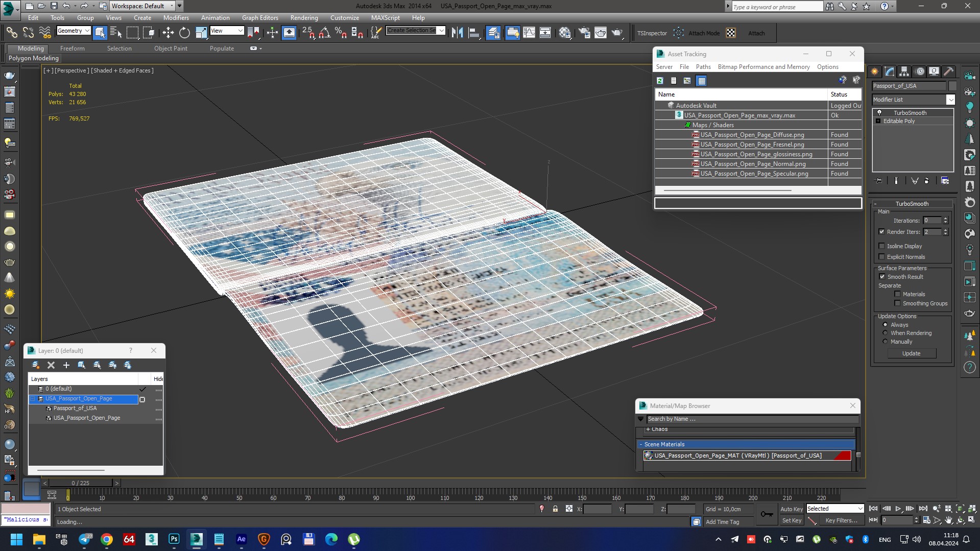Toggle the Smooth Result checkbox
This screenshot has height=551, width=980.
(x=881, y=277)
